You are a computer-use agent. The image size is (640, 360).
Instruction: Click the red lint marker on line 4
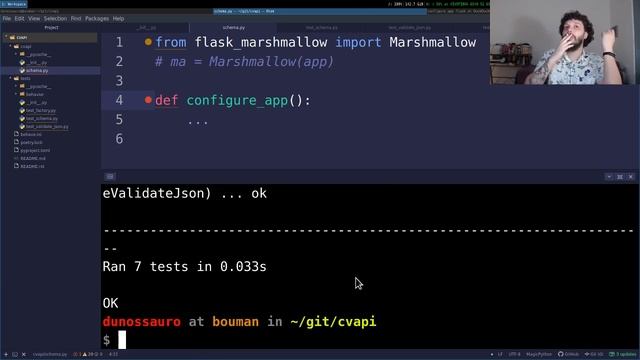pos(148,100)
